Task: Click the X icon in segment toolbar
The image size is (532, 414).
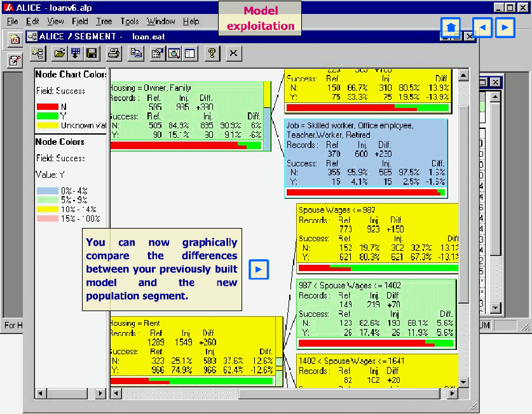Action: coord(233,53)
